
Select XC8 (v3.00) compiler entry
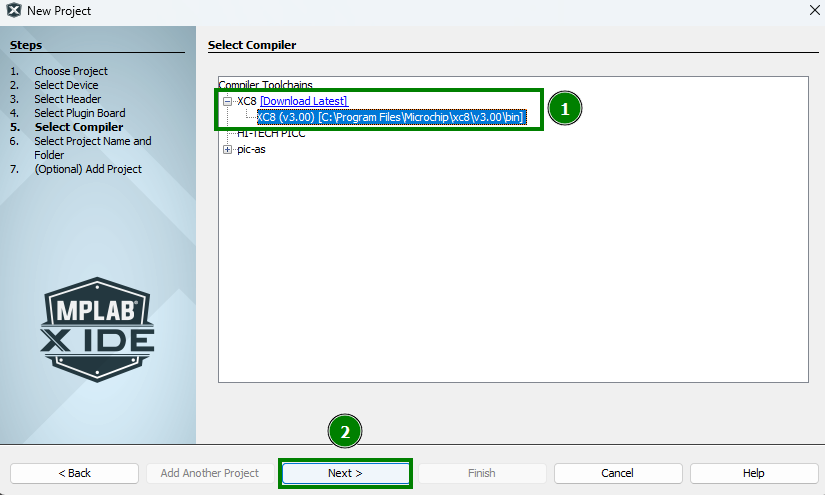pos(391,117)
